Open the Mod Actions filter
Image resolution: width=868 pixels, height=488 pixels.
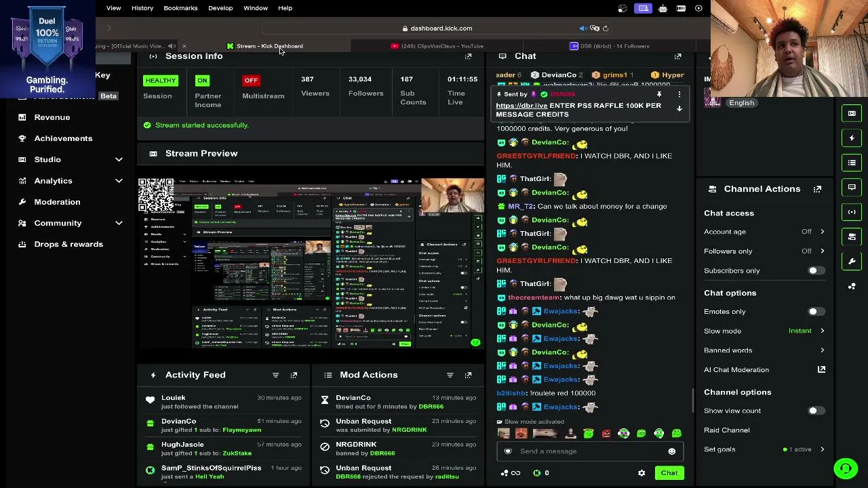450,375
